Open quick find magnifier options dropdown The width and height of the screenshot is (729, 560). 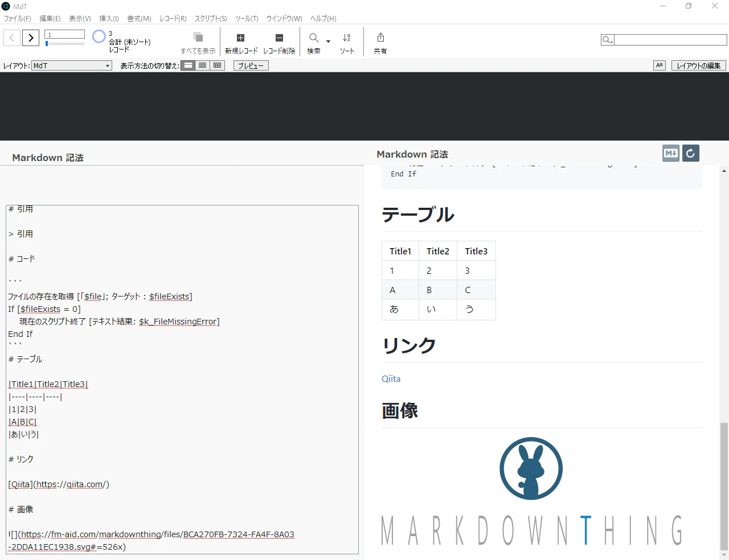[608, 40]
